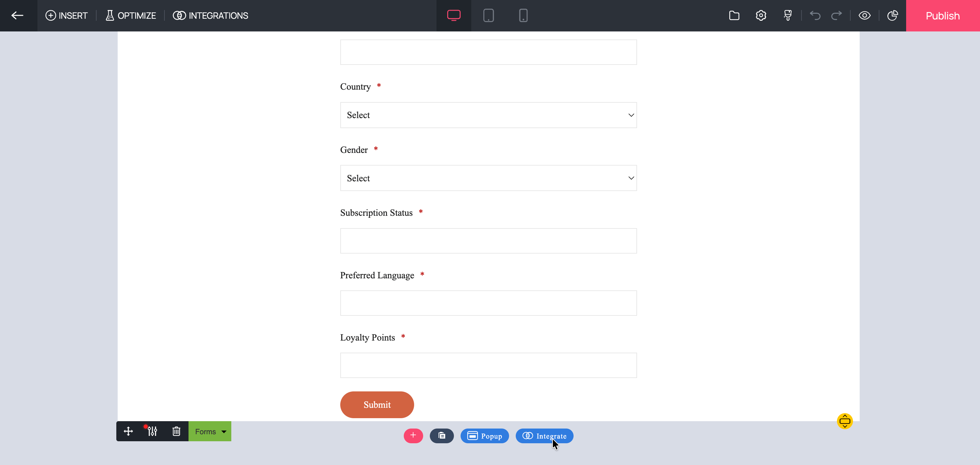
Task: Delete the form with trash icon
Action: (176, 431)
